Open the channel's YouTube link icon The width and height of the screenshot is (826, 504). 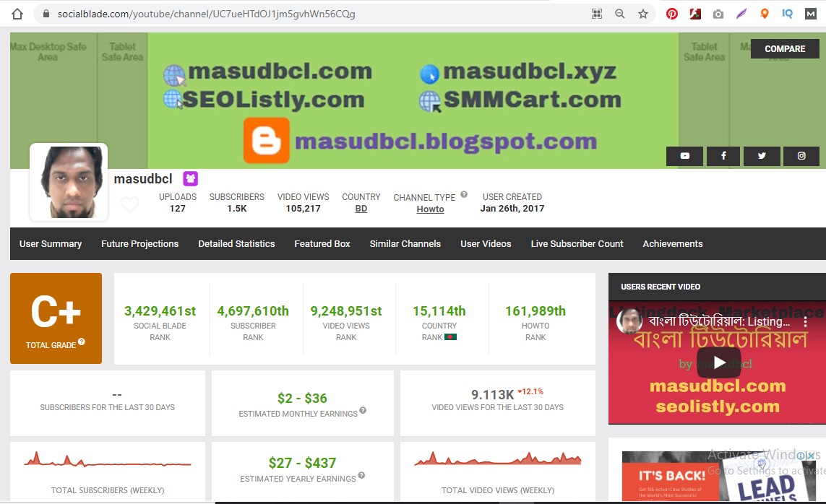tap(685, 156)
